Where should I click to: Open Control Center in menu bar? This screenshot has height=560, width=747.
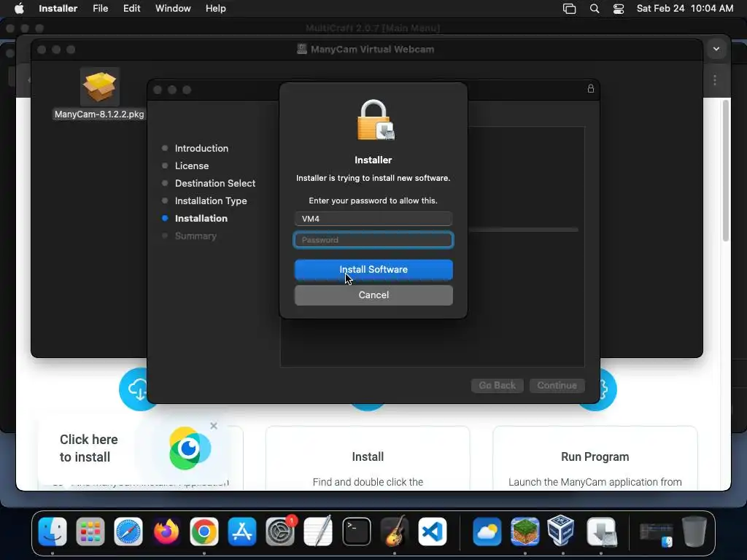tap(619, 9)
